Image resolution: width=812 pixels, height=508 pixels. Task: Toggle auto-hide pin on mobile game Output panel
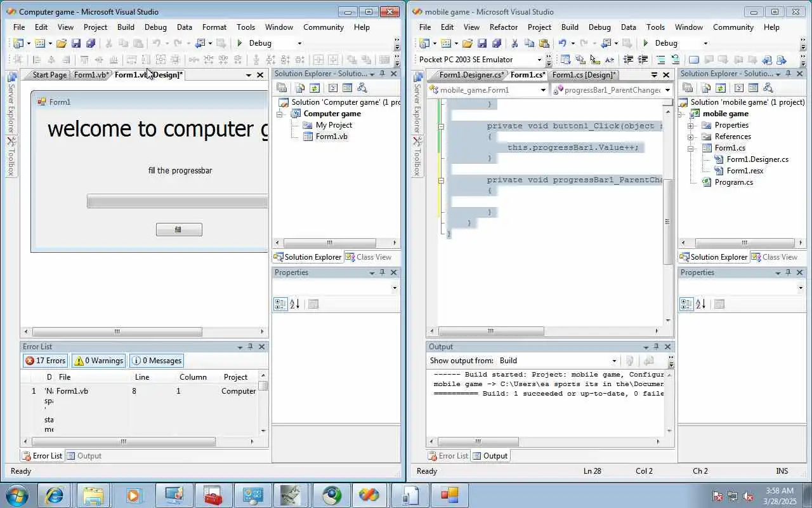coord(657,347)
